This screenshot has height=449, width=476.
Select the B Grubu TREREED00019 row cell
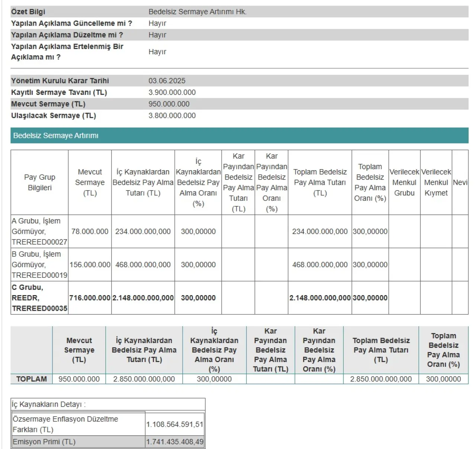pyautogui.click(x=39, y=265)
